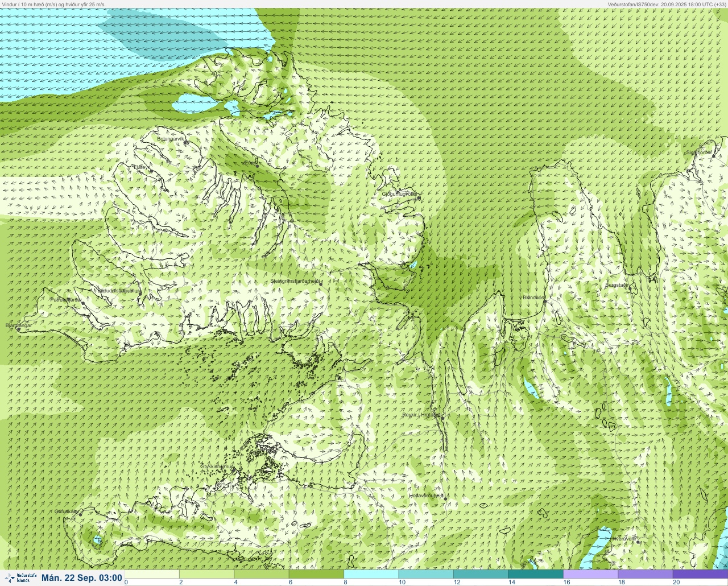Click the Bolungarvík station dot
This screenshot has width=728, height=586.
186,143
